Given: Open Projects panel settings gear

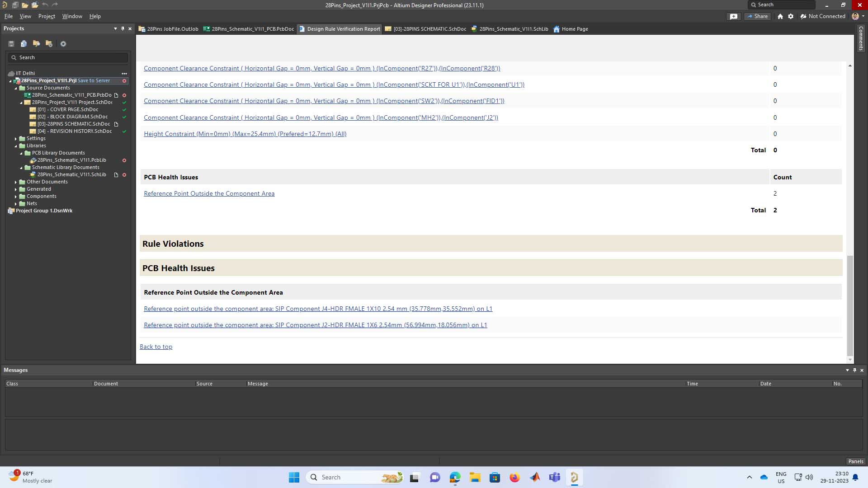Looking at the screenshot, I should pos(63,44).
